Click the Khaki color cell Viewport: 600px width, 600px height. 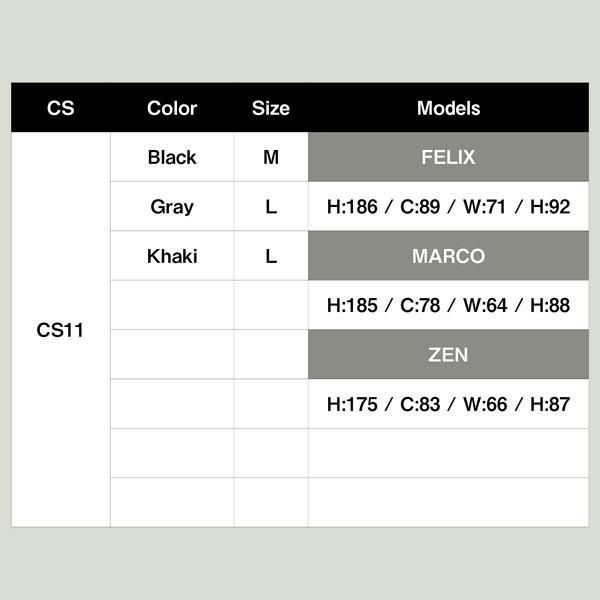pos(172,256)
